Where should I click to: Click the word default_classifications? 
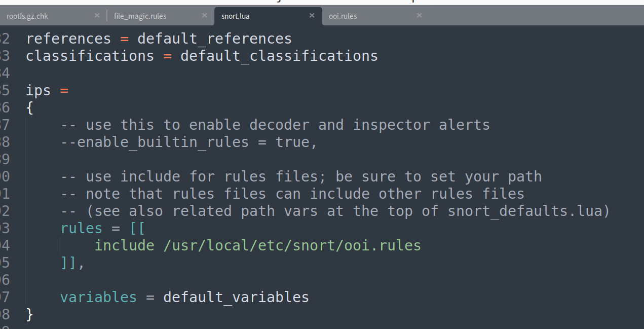[279, 56]
